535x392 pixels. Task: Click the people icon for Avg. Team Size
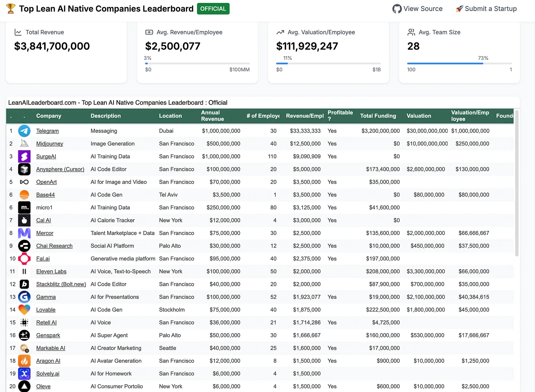coord(411,32)
